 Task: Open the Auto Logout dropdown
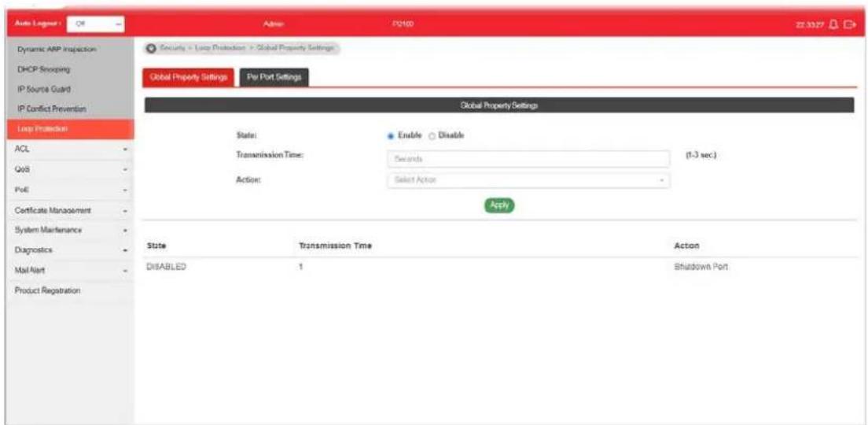[95, 24]
